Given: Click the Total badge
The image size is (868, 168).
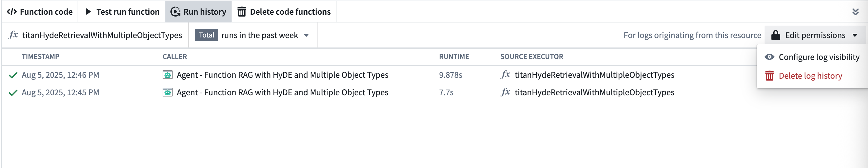Looking at the screenshot, I should pos(207,35).
